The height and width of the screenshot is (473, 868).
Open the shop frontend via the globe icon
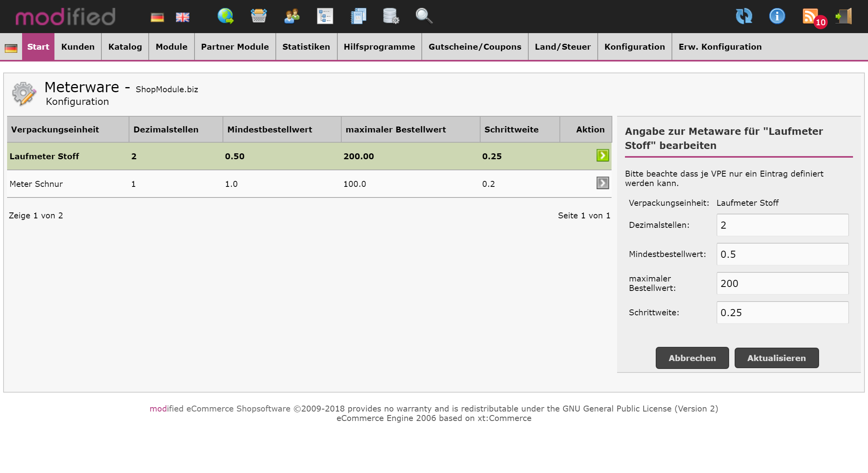tap(224, 17)
